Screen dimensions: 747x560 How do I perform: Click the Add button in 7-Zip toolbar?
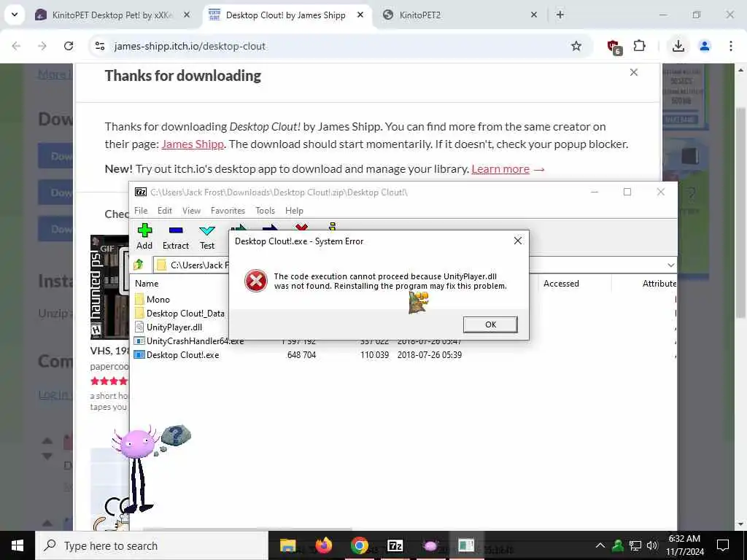click(x=144, y=237)
